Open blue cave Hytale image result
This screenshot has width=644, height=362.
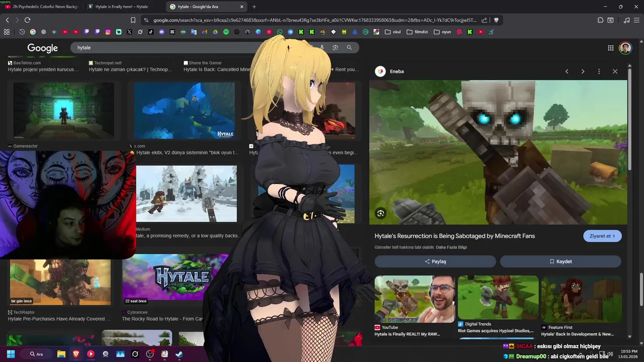(x=184, y=111)
